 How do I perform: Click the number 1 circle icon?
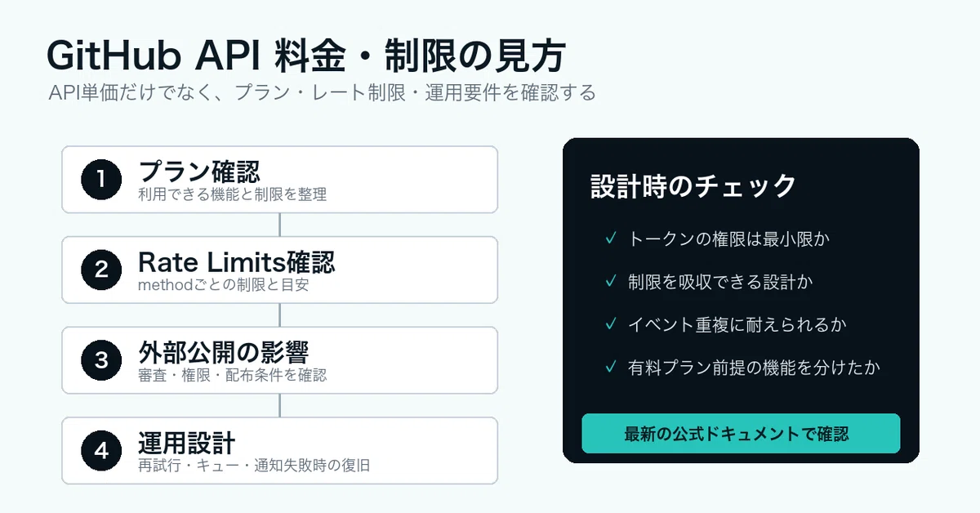(x=101, y=180)
